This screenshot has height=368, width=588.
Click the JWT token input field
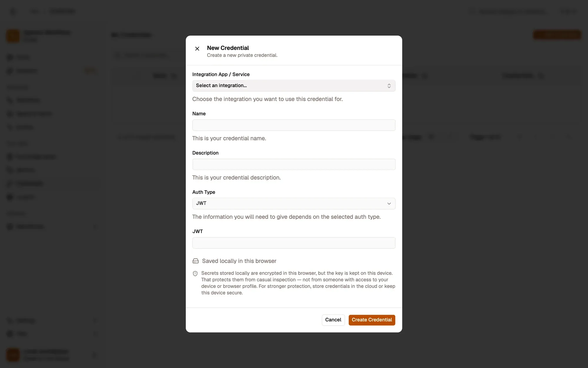[x=294, y=243]
